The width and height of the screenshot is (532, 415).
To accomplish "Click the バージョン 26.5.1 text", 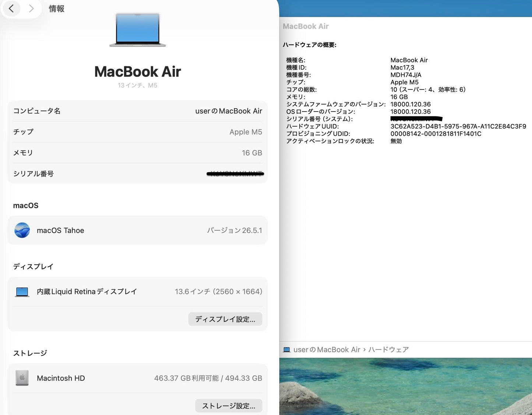I will pos(235,230).
